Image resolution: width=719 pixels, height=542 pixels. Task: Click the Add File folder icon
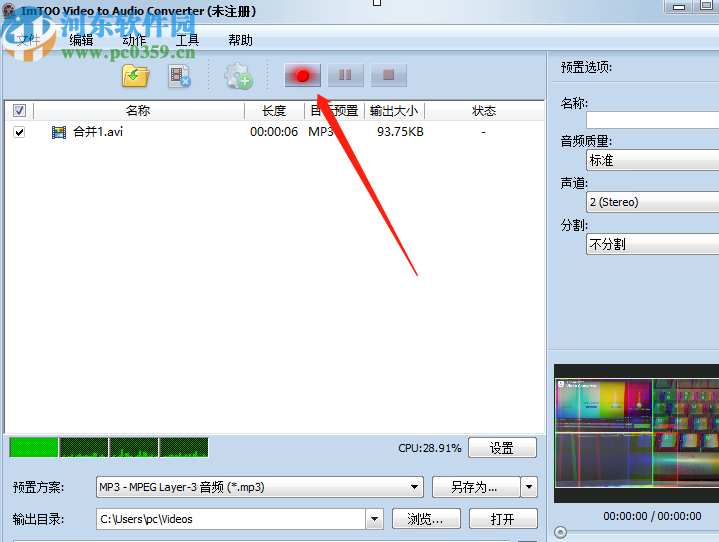click(x=136, y=76)
